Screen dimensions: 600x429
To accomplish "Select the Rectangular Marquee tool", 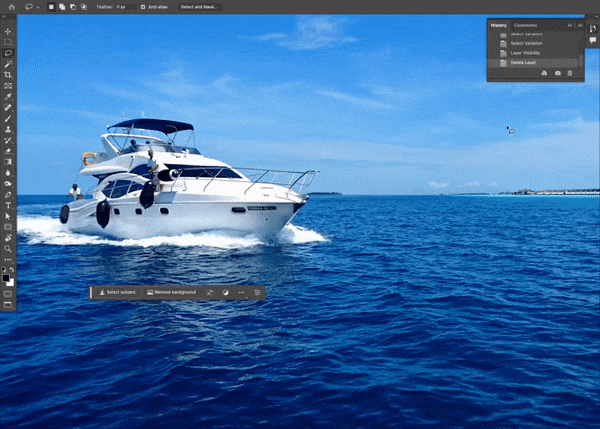I will pyautogui.click(x=8, y=42).
